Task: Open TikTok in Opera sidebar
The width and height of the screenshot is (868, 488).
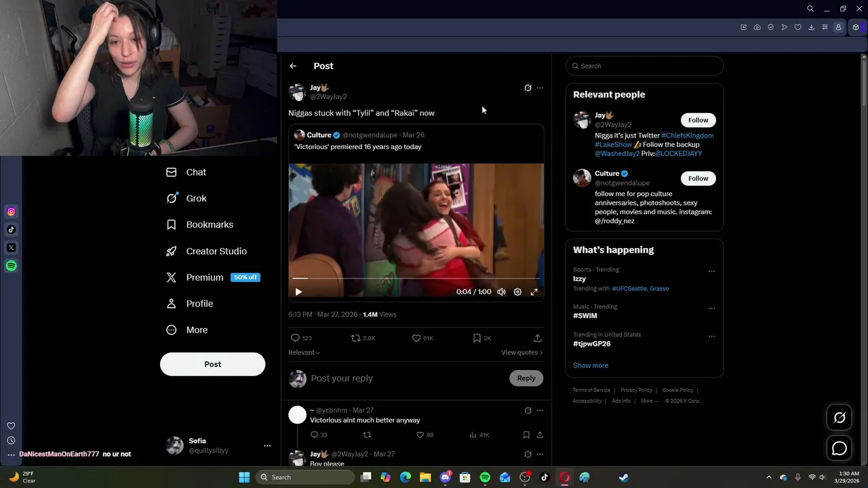Action: (11, 230)
